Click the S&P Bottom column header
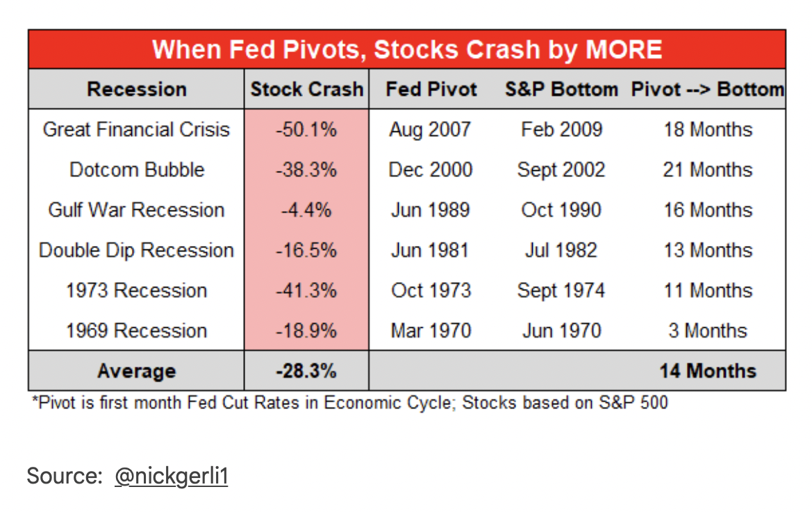This screenshot has width=812, height=512. click(561, 90)
